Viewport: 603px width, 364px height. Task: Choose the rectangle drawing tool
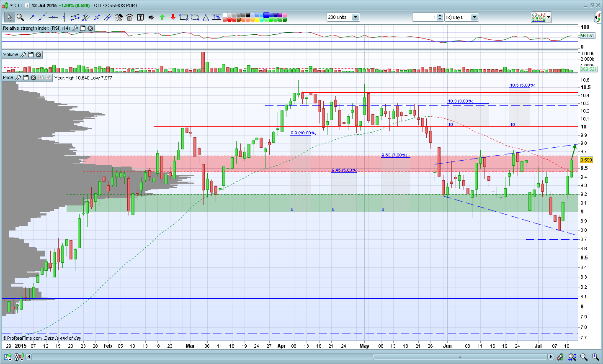click(x=184, y=17)
